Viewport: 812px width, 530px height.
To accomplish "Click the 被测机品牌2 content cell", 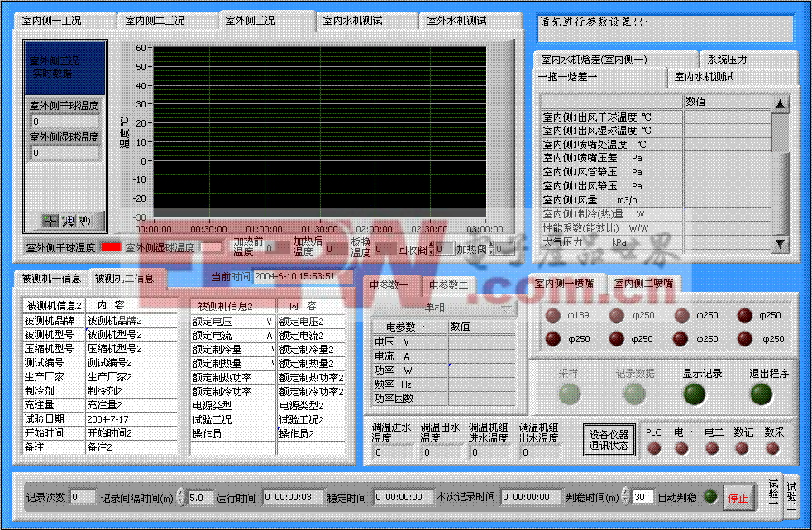I will (x=131, y=321).
